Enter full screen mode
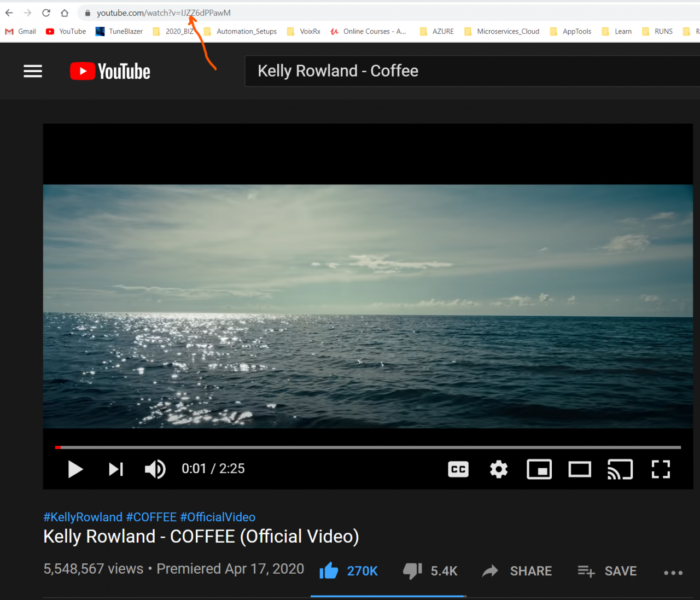The width and height of the screenshot is (700, 600). pyautogui.click(x=661, y=469)
